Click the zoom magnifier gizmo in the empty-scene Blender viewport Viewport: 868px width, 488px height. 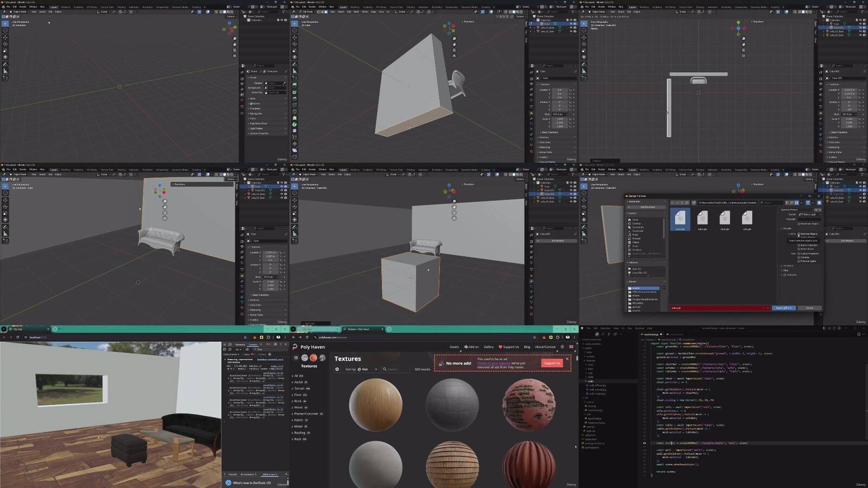point(234,39)
